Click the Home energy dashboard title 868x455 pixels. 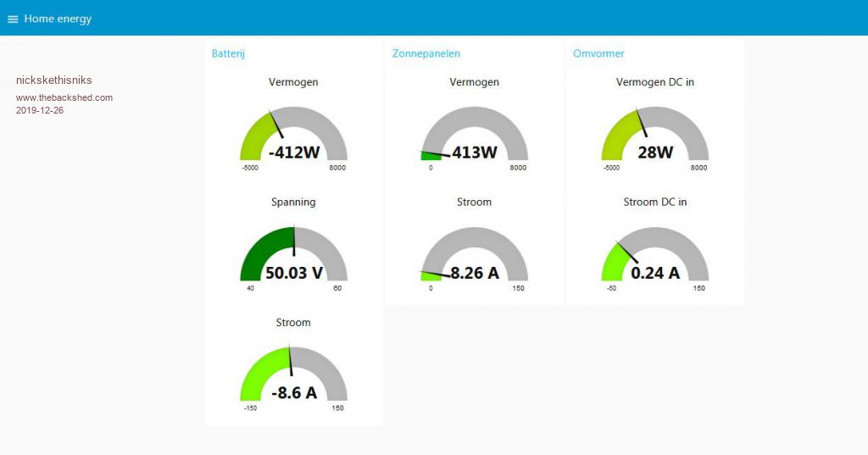[x=58, y=19]
